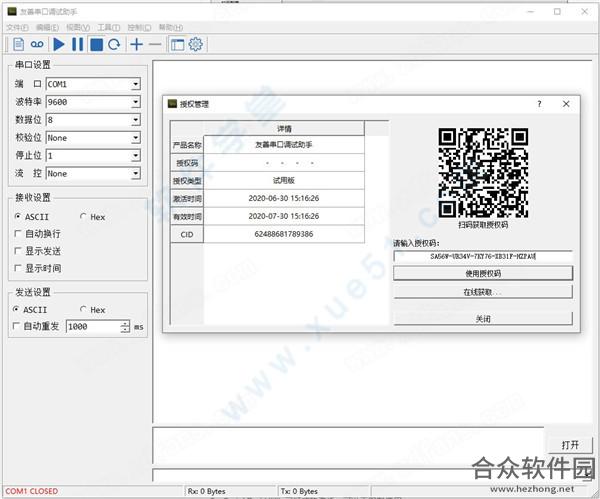The height and width of the screenshot is (499, 600).
Task: Enable the 显示发送 checkbox
Action: 37,251
